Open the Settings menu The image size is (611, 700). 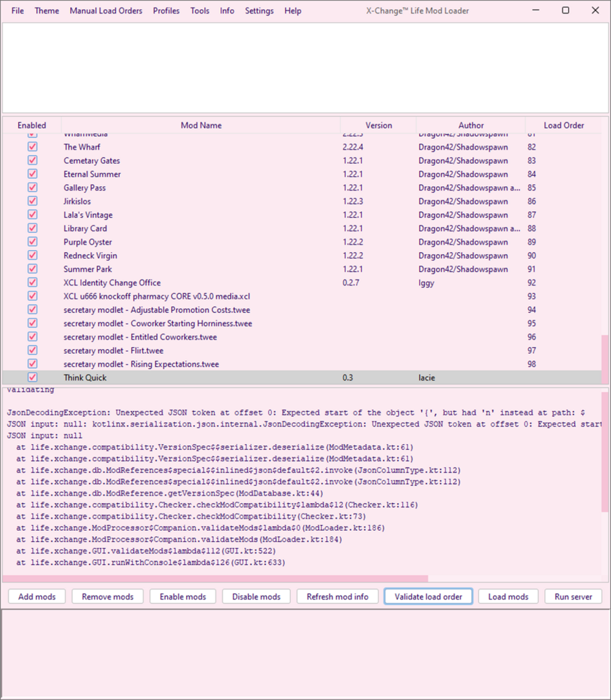tap(259, 11)
